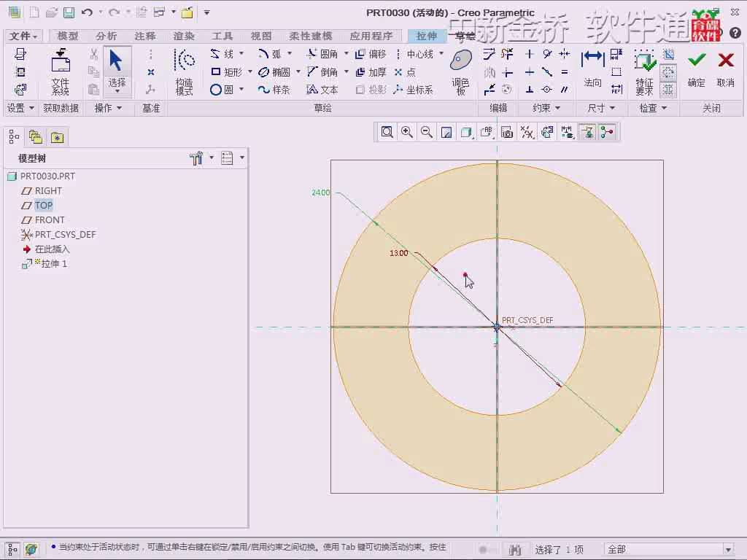The width and height of the screenshot is (747, 560).
Task: Open the Modify tool in the 编辑 group
Action: coord(489,54)
